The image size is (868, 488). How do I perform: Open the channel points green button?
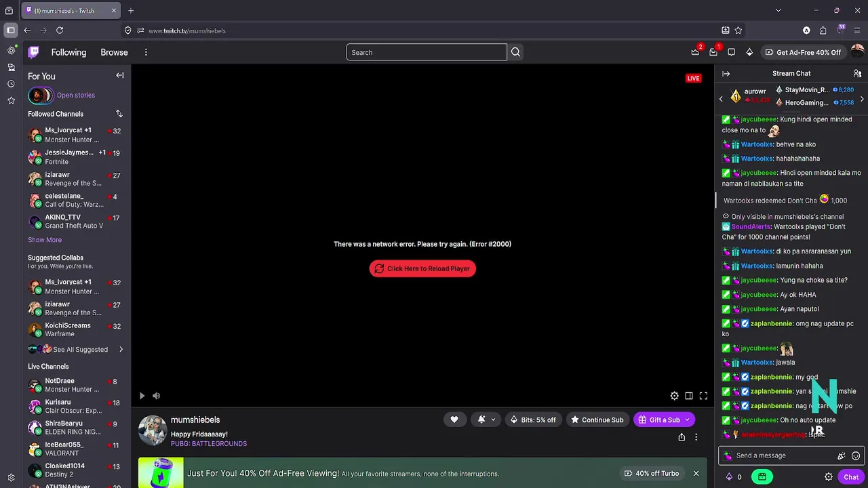(x=762, y=477)
